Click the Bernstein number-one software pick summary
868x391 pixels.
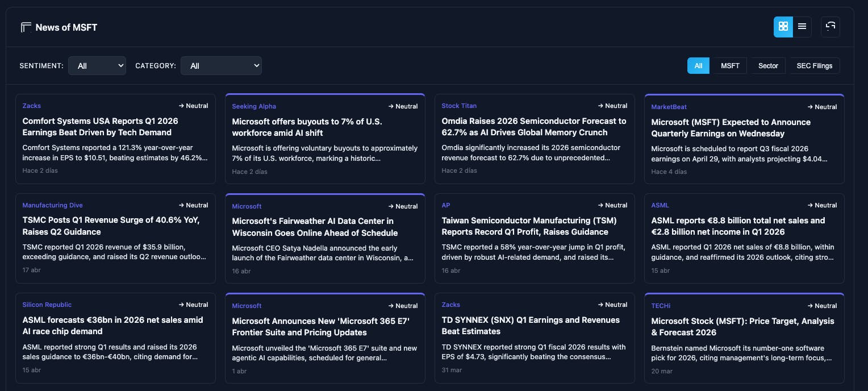click(742, 353)
